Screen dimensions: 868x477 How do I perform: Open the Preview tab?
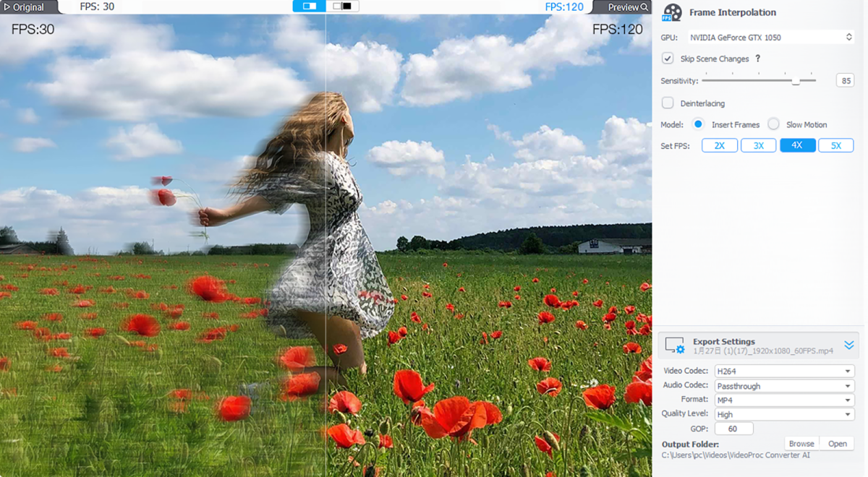tap(623, 7)
